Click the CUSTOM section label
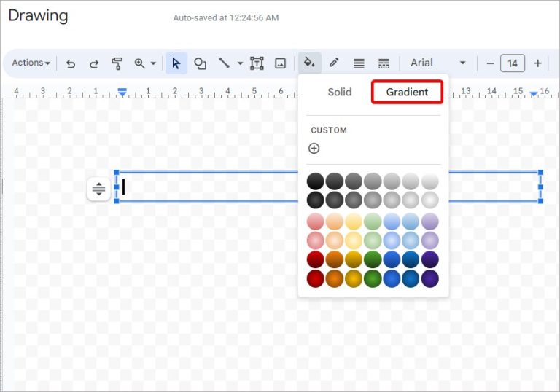This screenshot has height=392, width=560. pos(329,130)
